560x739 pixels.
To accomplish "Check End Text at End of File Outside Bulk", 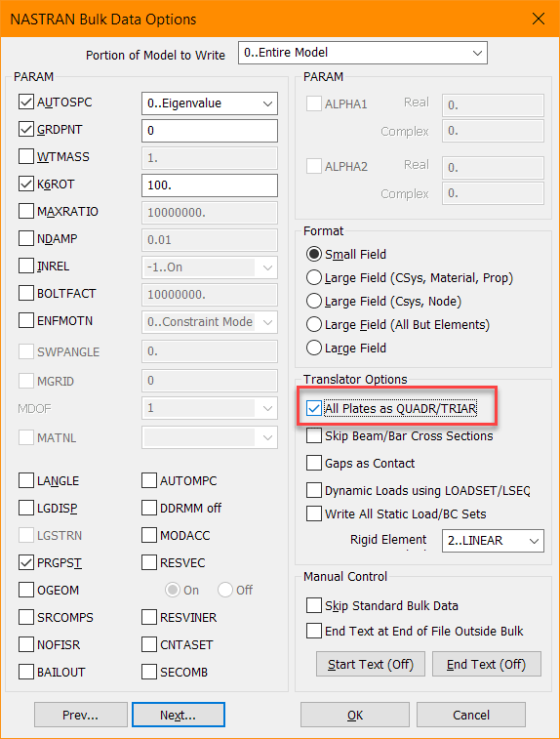I will (x=314, y=631).
